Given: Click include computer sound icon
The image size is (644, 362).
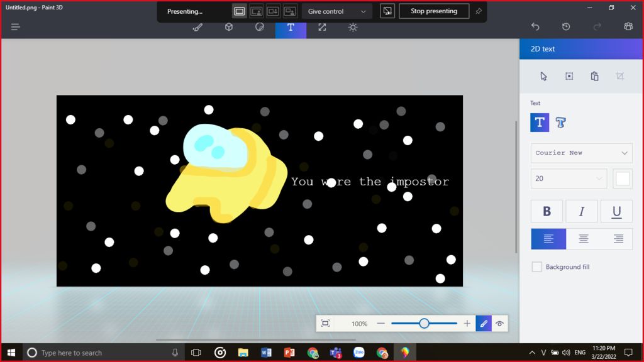Looking at the screenshot, I should (387, 11).
